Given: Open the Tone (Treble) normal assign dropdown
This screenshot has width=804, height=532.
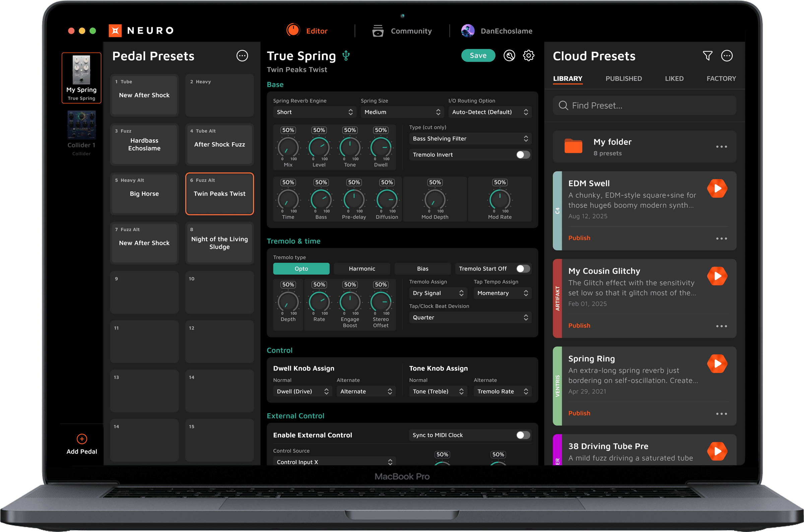Looking at the screenshot, I should pos(438,392).
